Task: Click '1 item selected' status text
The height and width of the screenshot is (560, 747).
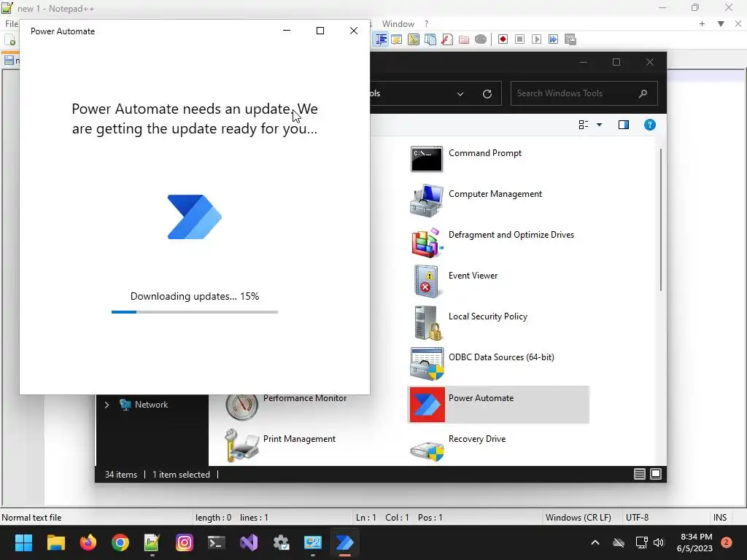Action: (181, 475)
